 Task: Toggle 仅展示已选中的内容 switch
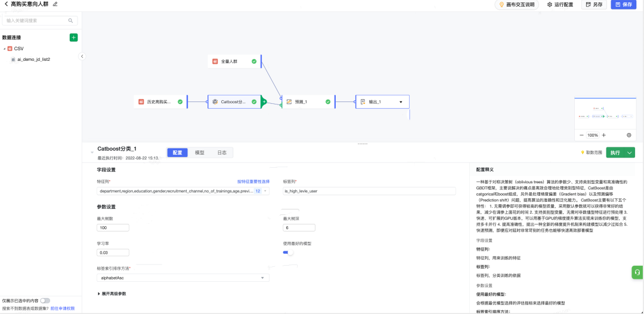pos(45,301)
